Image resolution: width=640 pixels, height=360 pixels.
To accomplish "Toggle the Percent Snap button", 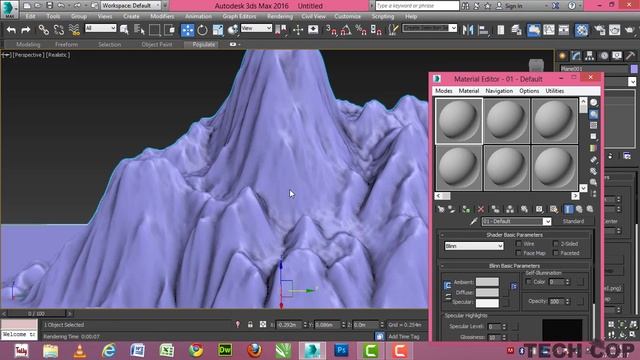I will pos(361,30).
